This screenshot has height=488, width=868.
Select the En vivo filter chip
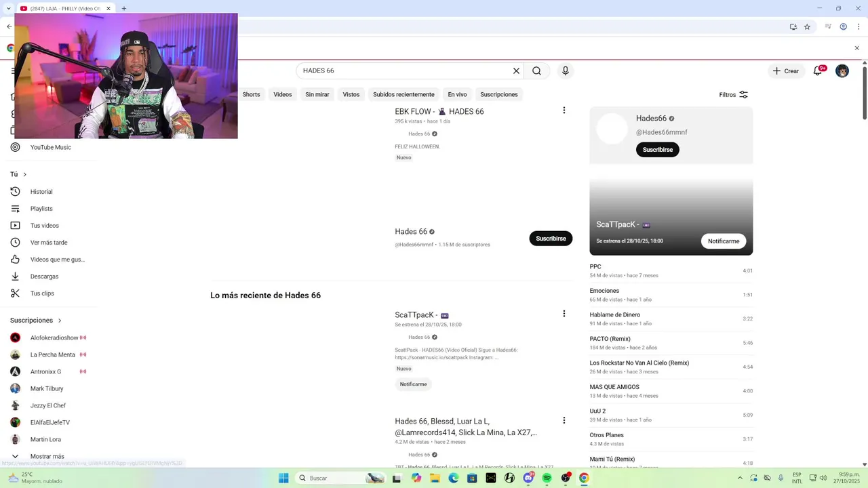click(x=457, y=95)
